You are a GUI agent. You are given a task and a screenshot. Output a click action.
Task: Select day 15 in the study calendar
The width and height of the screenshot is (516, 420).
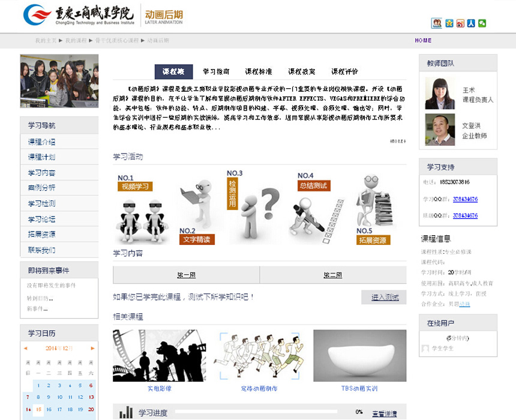tap(38, 410)
